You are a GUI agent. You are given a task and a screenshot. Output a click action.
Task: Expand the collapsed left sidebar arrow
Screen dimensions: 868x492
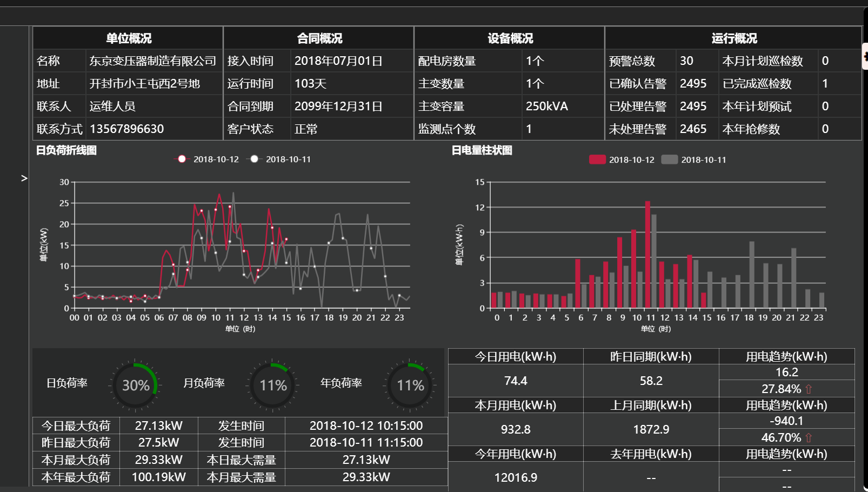coord(24,178)
